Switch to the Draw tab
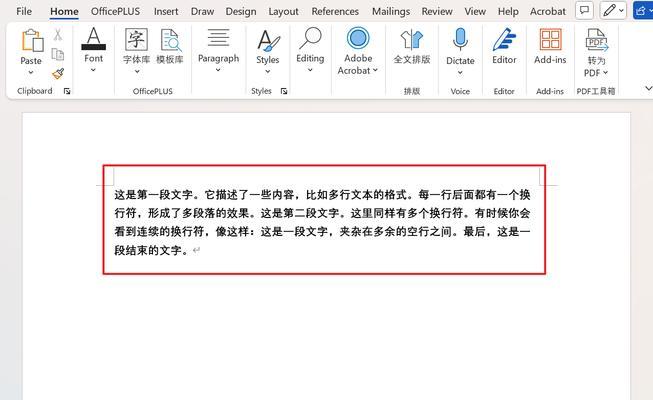The image size is (653, 400). coord(202,12)
